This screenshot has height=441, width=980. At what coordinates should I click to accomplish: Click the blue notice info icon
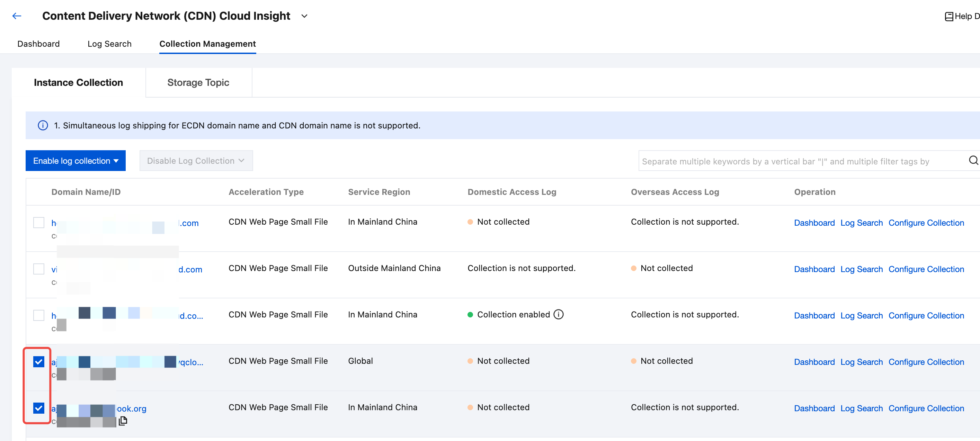coord(43,125)
